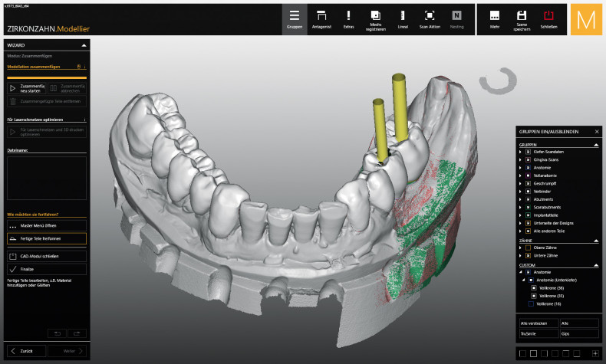The width and height of the screenshot is (606, 364).
Task: Open the Gruppen toolbar item
Action: coord(295,19)
